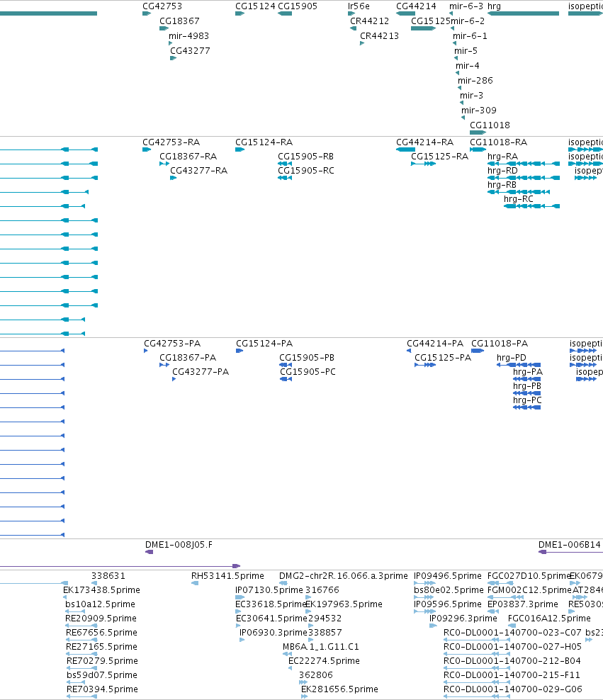Select the CG15124-PA protein label
Image resolution: width=603 pixels, height=700 pixels.
[x=264, y=344]
